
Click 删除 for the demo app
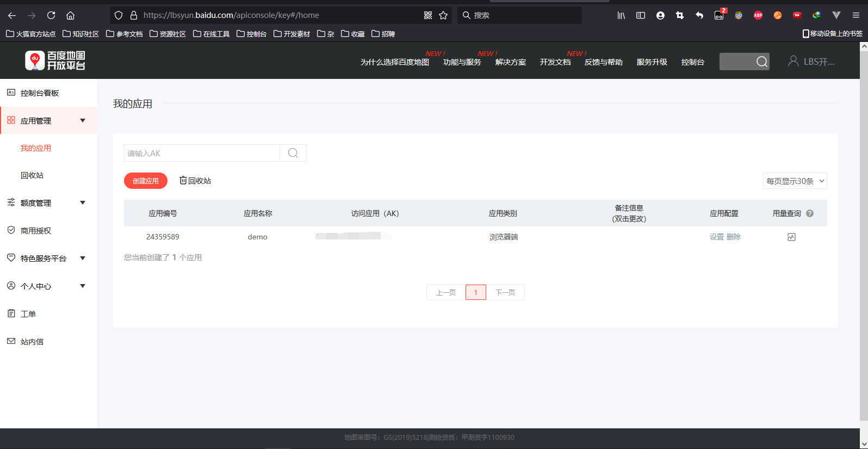[x=734, y=237]
